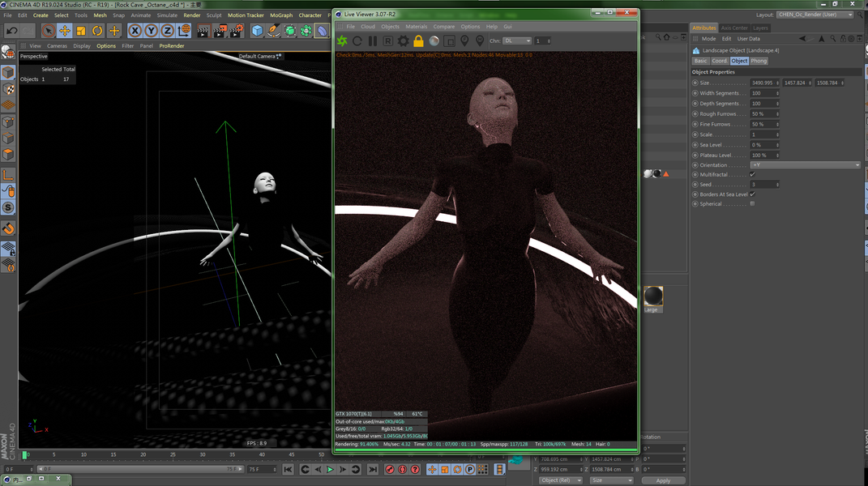
Task: Open the Orientation +Y dropdown
Action: pos(806,165)
